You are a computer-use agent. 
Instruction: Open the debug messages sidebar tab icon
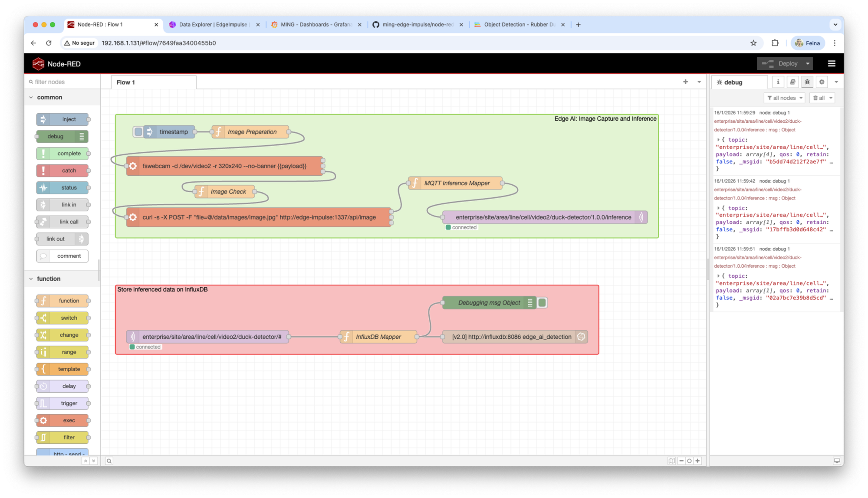807,82
